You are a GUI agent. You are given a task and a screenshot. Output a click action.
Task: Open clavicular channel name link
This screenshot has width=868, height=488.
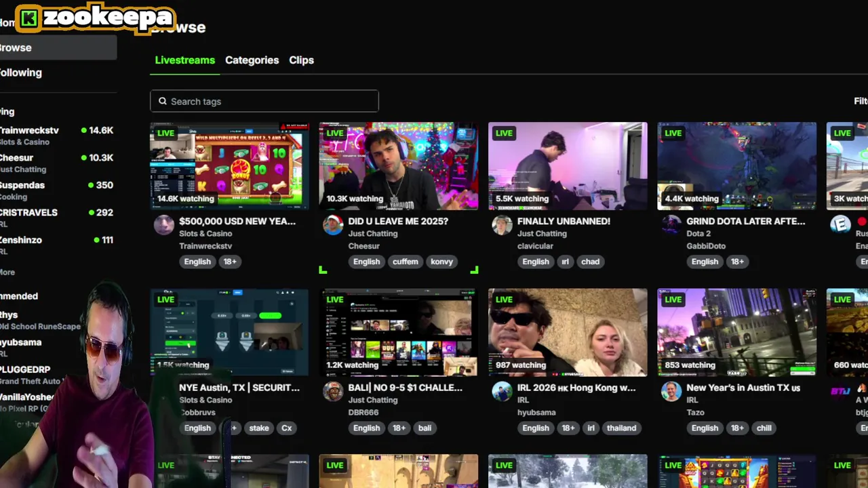pyautogui.click(x=535, y=246)
